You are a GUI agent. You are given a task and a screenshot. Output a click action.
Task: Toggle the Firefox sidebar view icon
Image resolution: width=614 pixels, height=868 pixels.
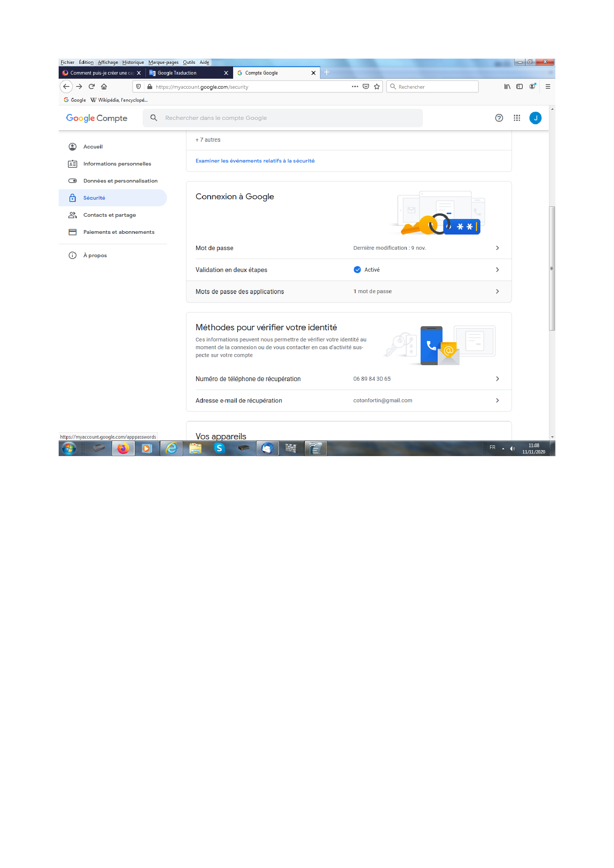point(520,86)
